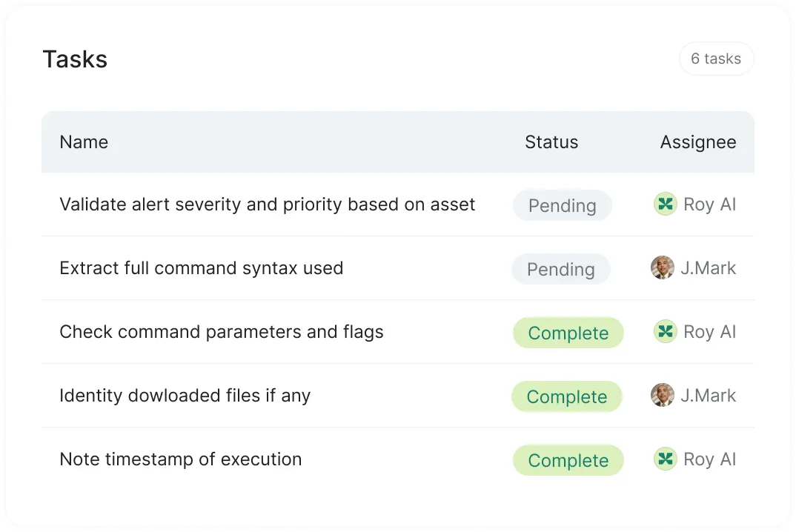Open task 'Identity dowloaded files if any'

point(185,396)
